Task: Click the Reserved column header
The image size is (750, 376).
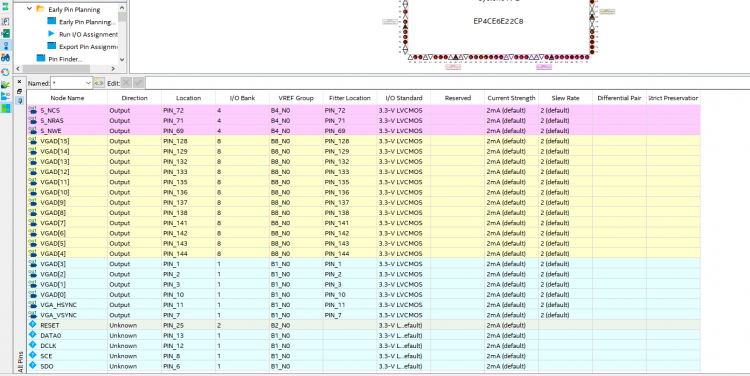Action: coord(458,98)
